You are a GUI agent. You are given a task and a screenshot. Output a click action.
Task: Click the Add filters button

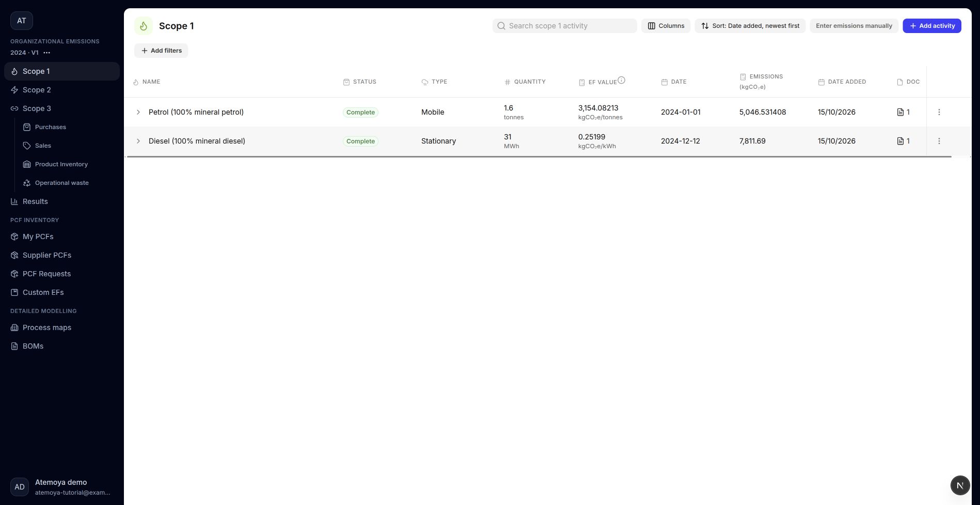pos(161,51)
